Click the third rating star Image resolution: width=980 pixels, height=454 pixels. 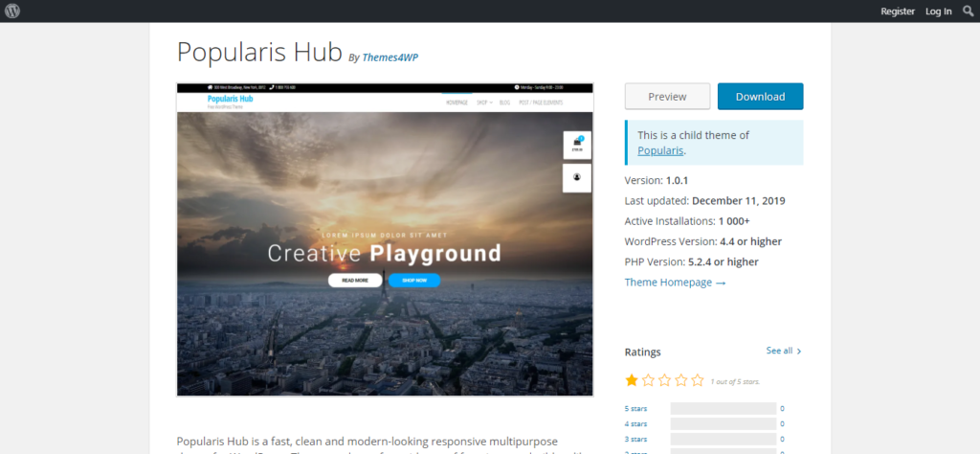click(664, 380)
